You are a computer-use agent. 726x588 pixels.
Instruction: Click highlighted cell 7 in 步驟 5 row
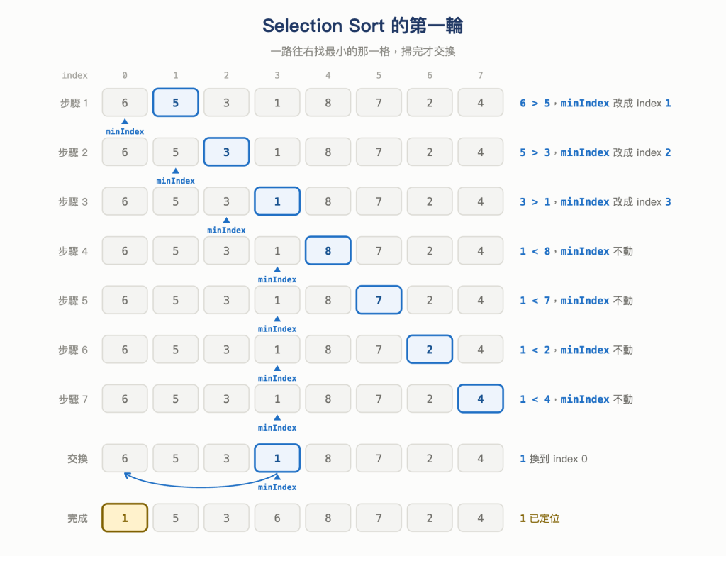[379, 300]
